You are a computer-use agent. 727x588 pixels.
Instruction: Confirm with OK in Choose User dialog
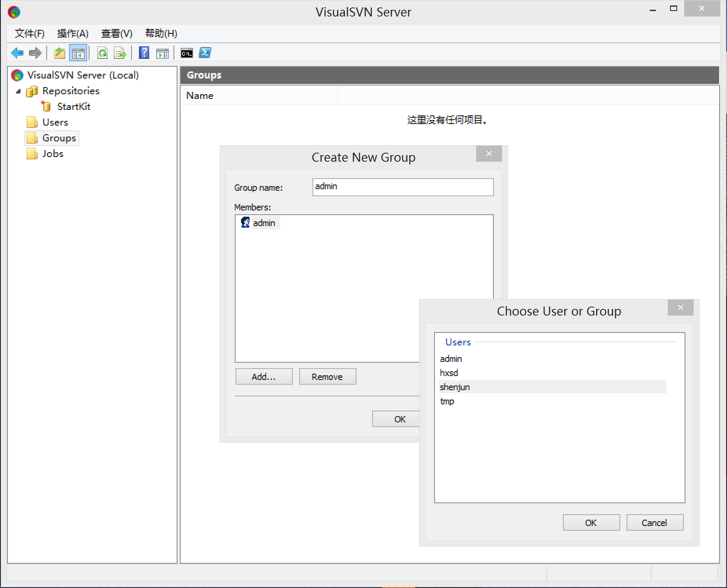pos(591,523)
